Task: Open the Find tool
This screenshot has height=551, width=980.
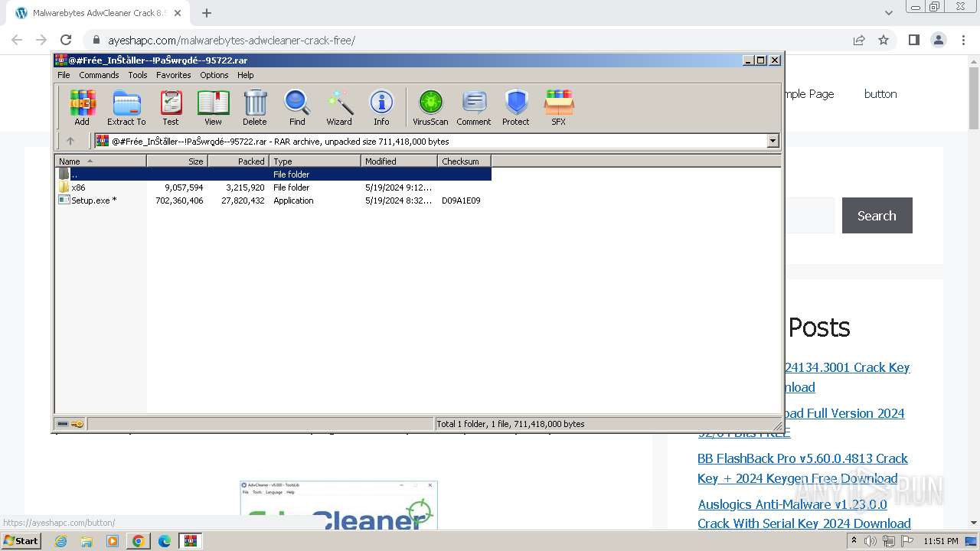Action: 297,107
